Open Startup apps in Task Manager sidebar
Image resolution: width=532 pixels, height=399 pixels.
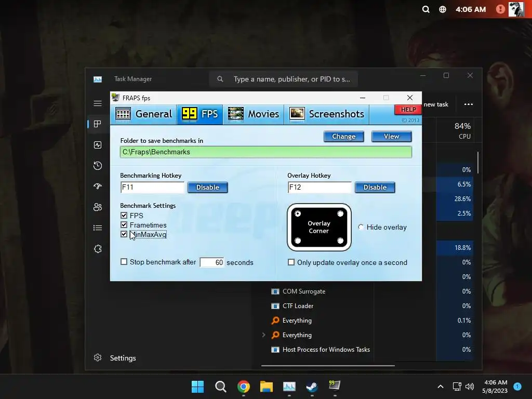(x=98, y=187)
